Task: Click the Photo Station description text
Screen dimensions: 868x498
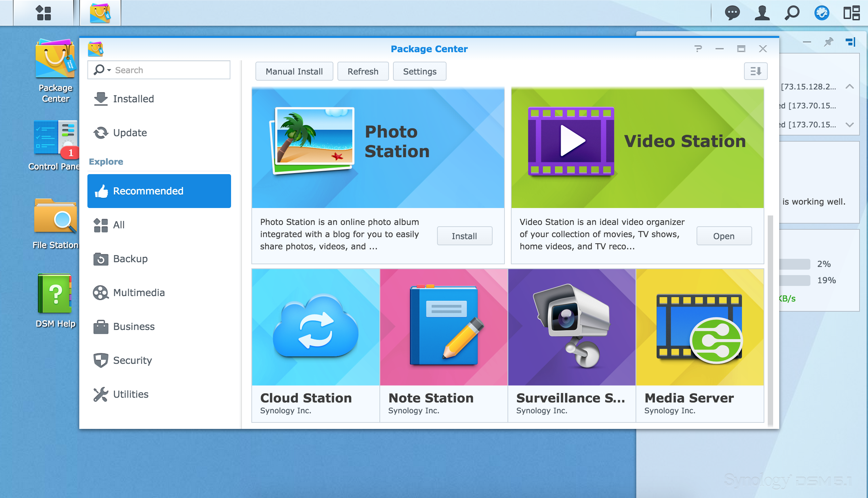Action: (x=339, y=234)
